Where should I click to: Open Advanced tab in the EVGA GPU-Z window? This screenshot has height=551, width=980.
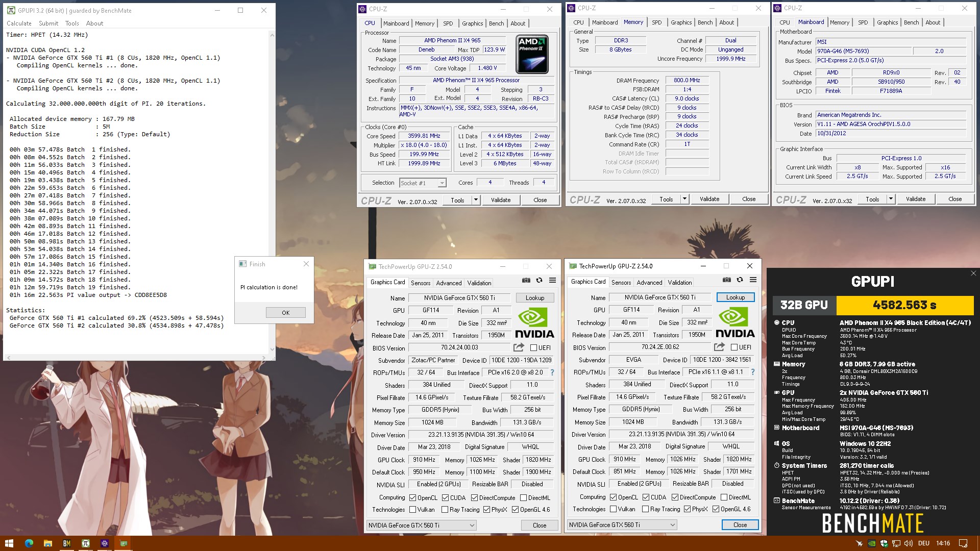(649, 283)
